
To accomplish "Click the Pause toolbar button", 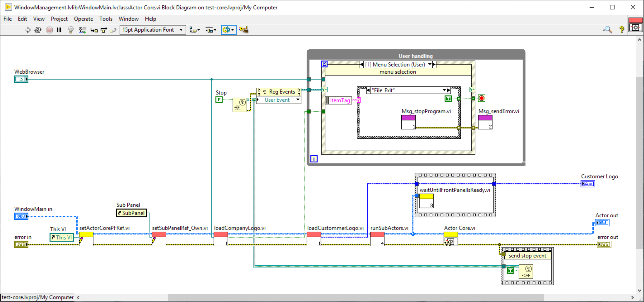I will [x=59, y=30].
